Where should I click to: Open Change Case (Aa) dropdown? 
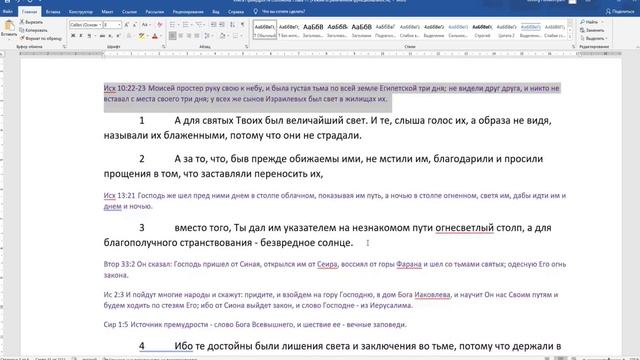[146, 25]
